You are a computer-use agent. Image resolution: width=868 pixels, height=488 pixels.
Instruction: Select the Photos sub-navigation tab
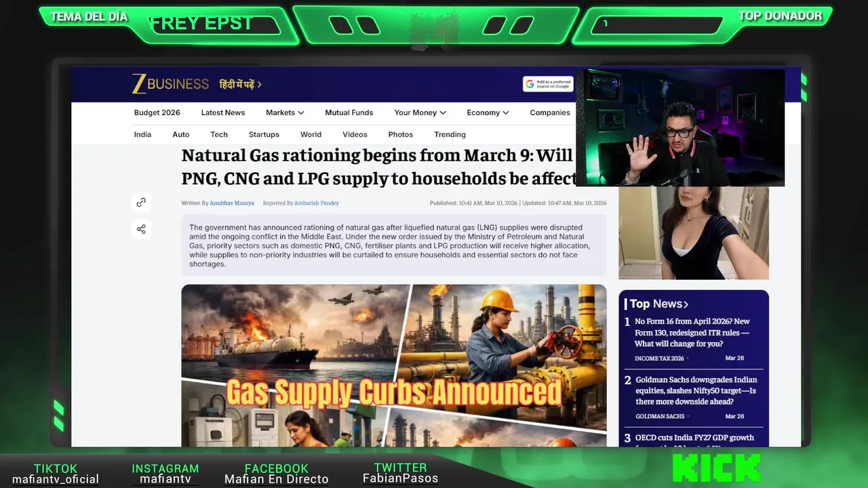401,134
